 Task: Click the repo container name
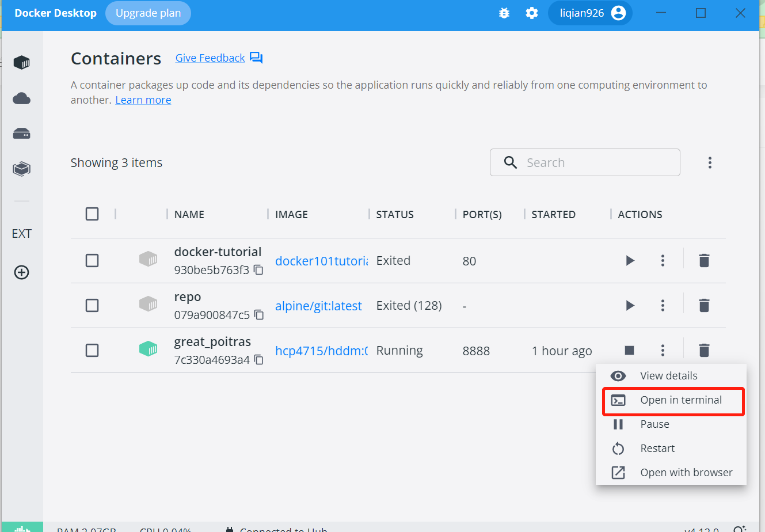[188, 297]
